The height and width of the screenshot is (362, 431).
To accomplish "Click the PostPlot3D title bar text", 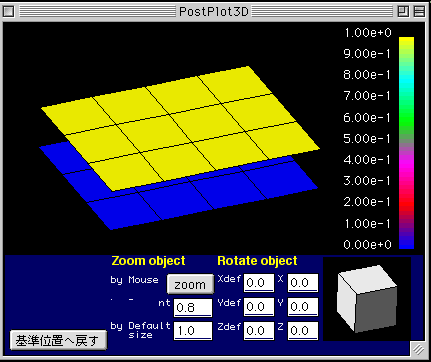I will coord(214,12).
